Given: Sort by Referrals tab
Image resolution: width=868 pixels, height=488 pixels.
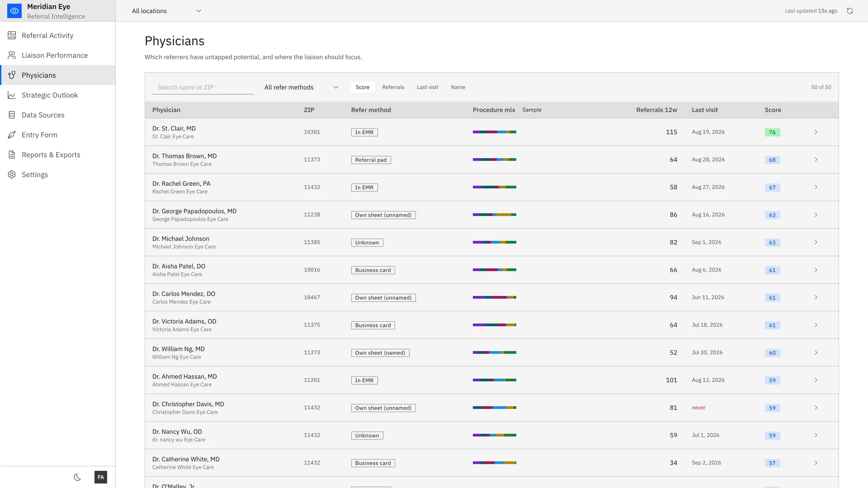Looking at the screenshot, I should pos(393,87).
